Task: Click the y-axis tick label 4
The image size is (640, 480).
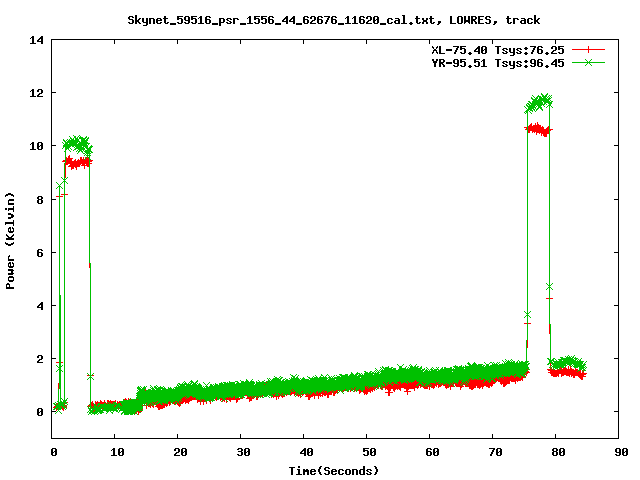Action: pyautogui.click(x=40, y=306)
